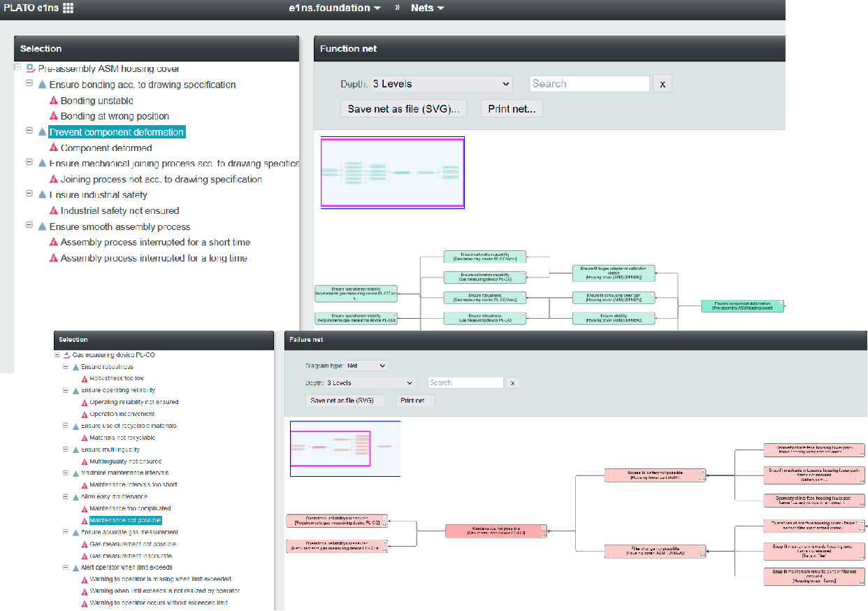Open the PLATO e1ns app grid
Image resolution: width=868 pixels, height=611 pixels.
(68, 8)
